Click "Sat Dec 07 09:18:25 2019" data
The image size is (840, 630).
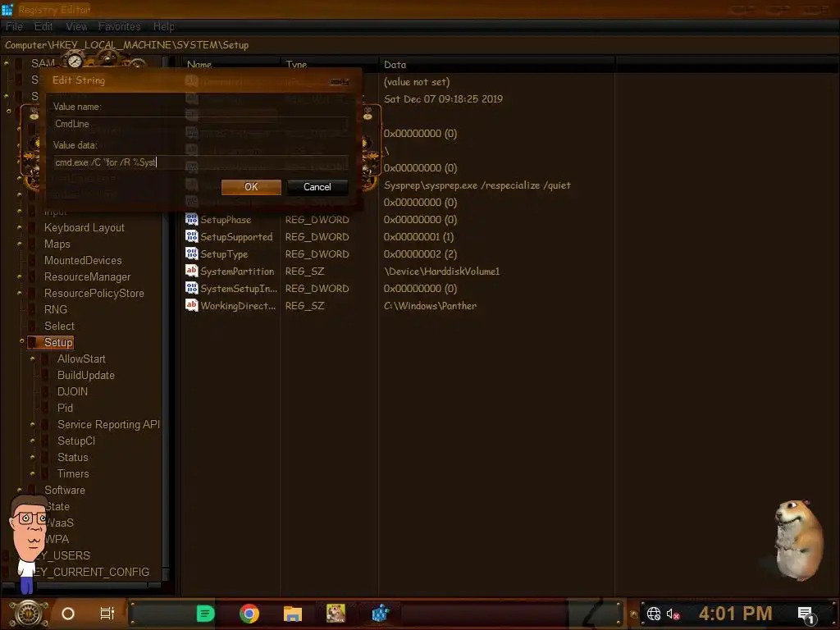(443, 98)
